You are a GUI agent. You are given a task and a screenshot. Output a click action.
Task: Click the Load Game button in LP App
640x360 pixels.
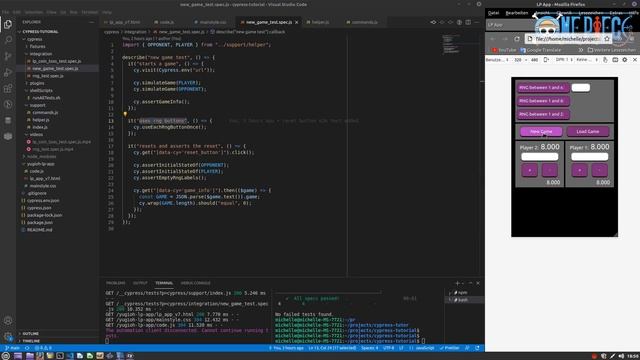coord(588,131)
